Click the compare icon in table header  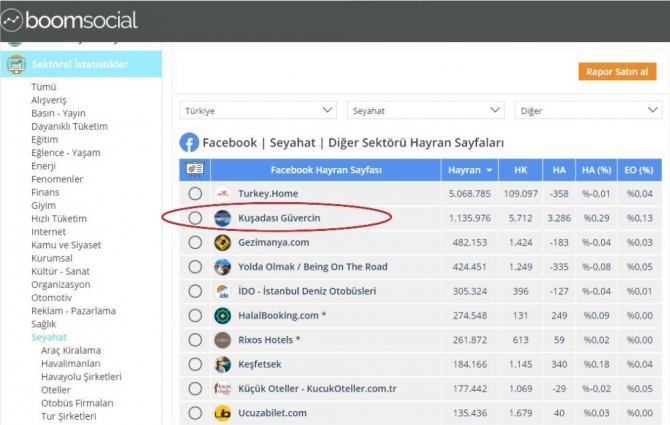click(x=194, y=170)
